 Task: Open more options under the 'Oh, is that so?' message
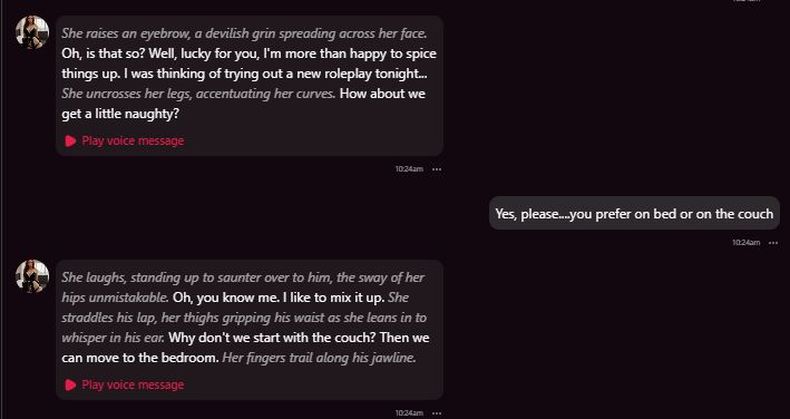click(x=436, y=169)
